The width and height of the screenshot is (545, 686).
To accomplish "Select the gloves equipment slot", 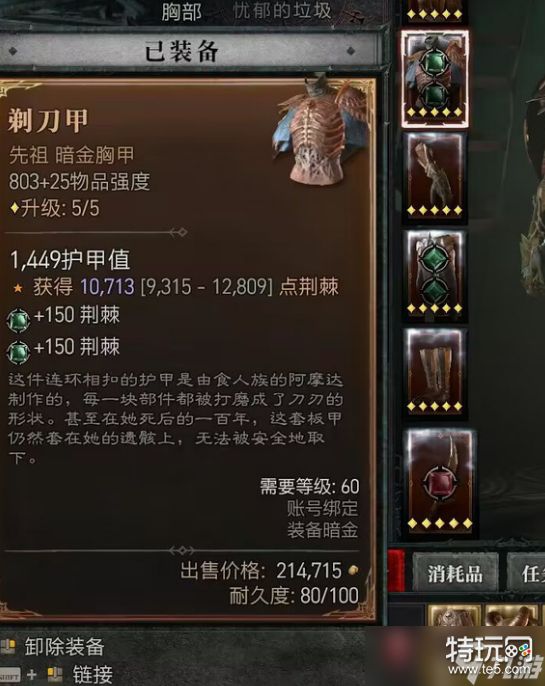I will coord(435,178).
